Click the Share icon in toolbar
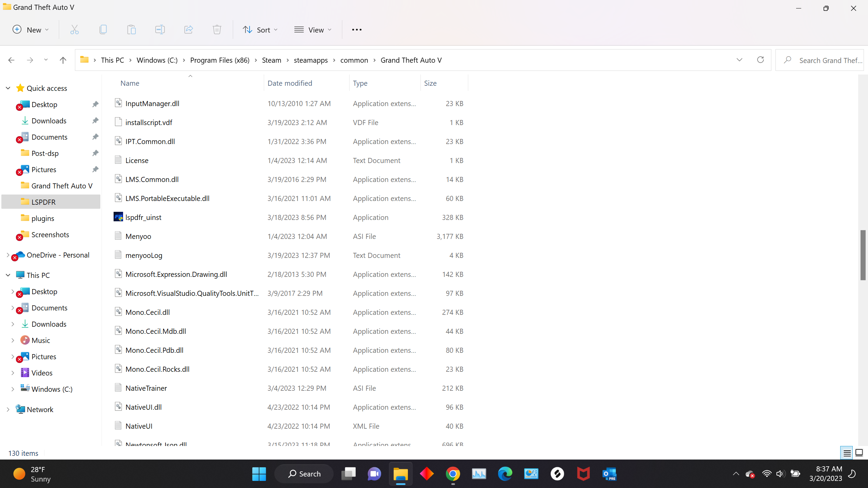Viewport: 868px width, 488px height. tap(189, 30)
